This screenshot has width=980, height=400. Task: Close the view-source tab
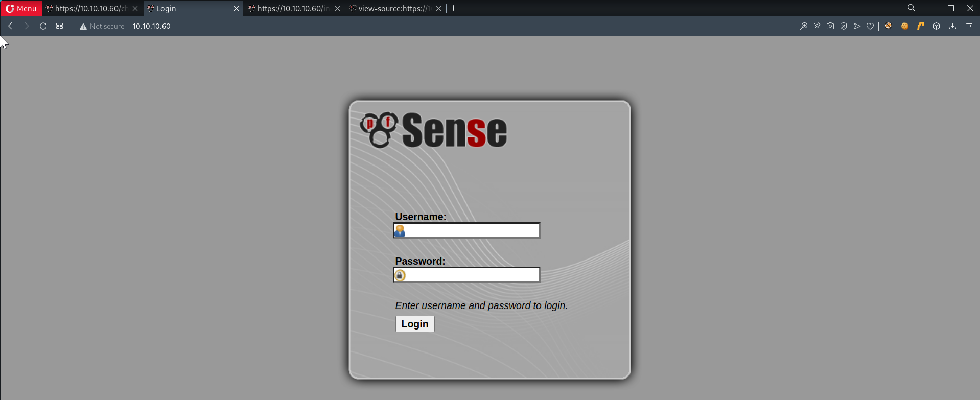[x=438, y=9]
